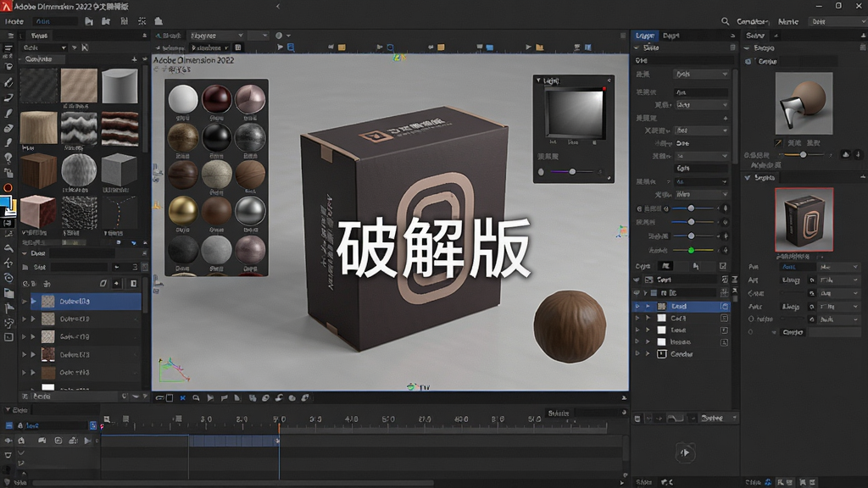This screenshot has width=868, height=488.
Task: Click the house icon in top toolbar
Action: [x=159, y=21]
